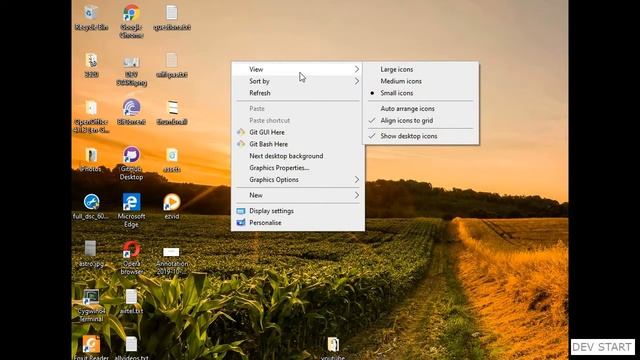Choose Next desktop background
The width and height of the screenshot is (640, 360).
point(298,156)
